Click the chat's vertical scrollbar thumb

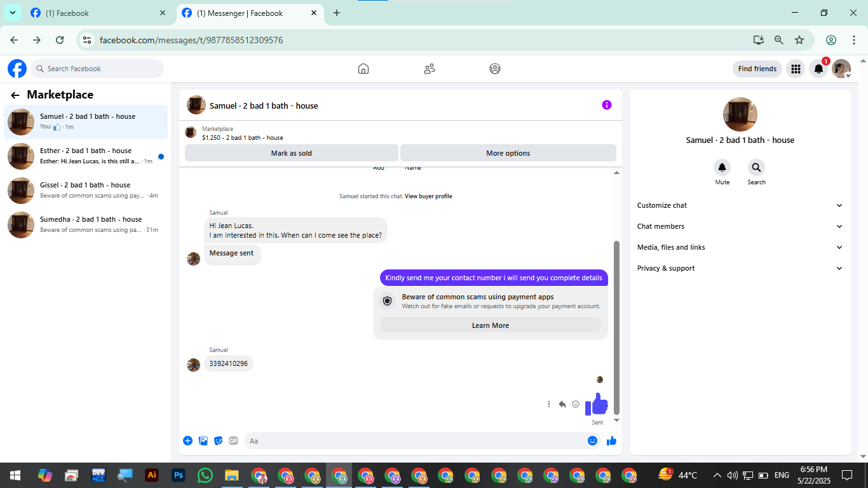(616, 327)
